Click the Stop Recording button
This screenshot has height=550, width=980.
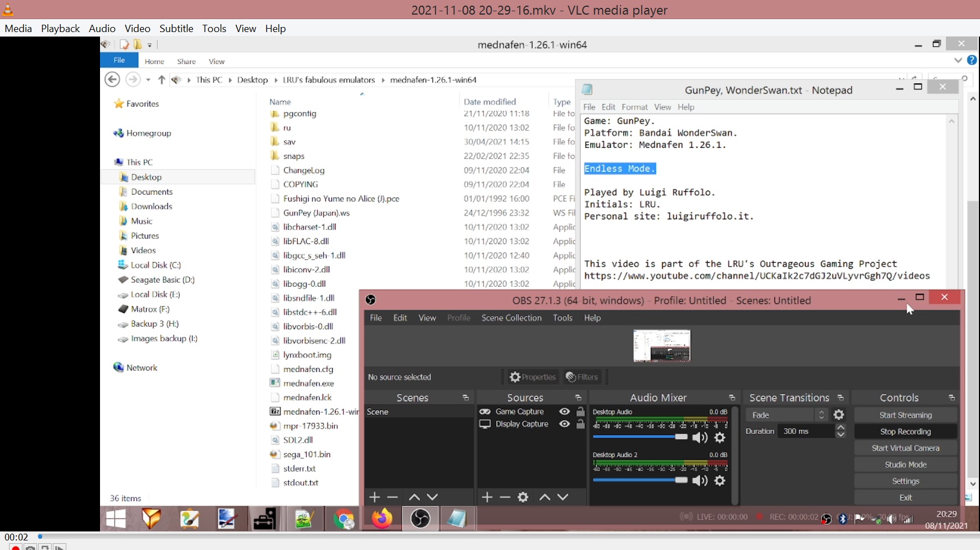point(905,431)
